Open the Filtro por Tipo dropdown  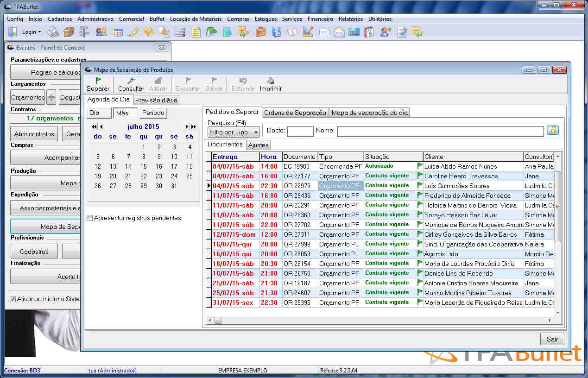pyautogui.click(x=233, y=132)
